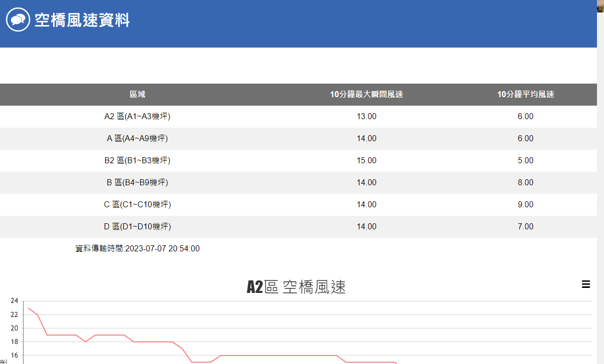
Task: Click the 14.00 max gust in A 區 row
Action: (x=367, y=139)
